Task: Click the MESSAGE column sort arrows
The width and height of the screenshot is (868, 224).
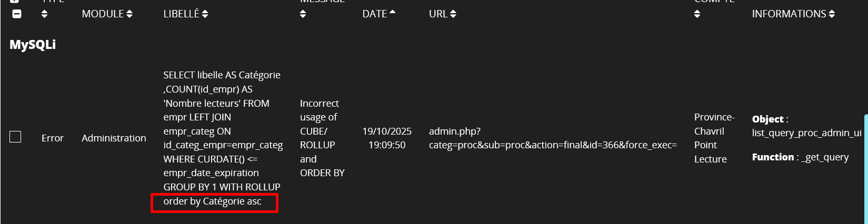Action: coord(303,14)
